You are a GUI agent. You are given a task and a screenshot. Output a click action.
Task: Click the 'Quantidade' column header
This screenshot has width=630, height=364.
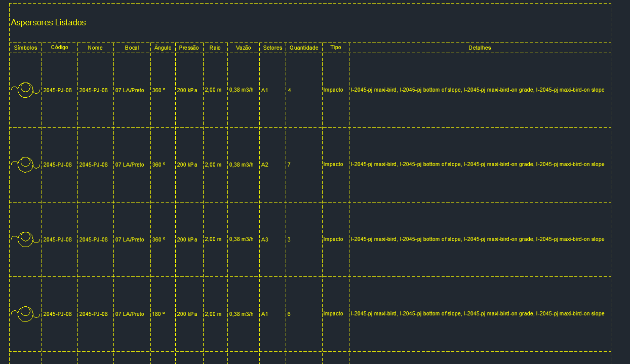(x=304, y=48)
